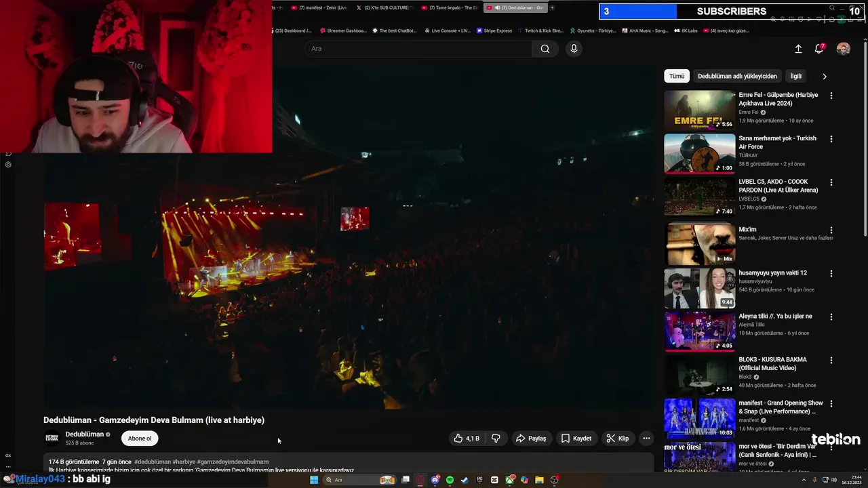
Task: Open the account avatar menu
Action: (844, 49)
